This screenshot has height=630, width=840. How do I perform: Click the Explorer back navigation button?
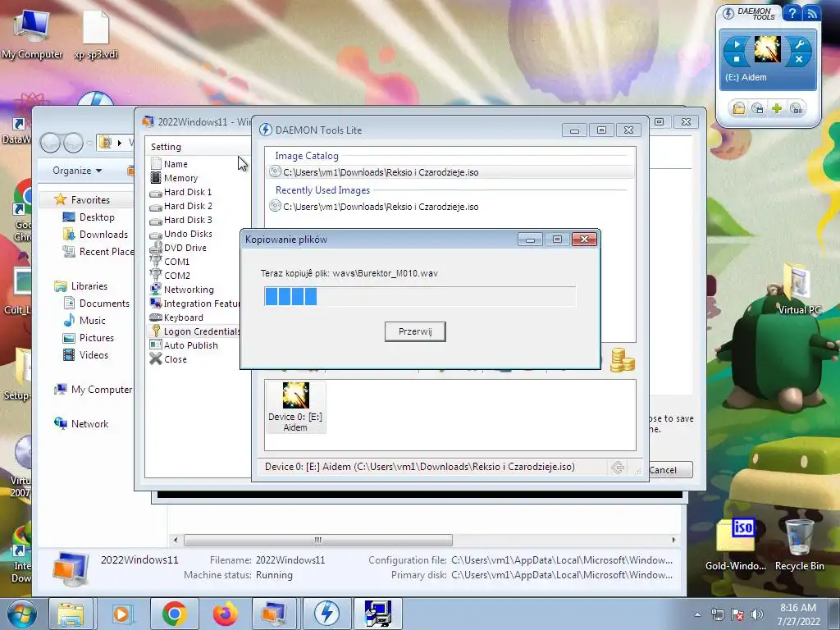[x=50, y=143]
